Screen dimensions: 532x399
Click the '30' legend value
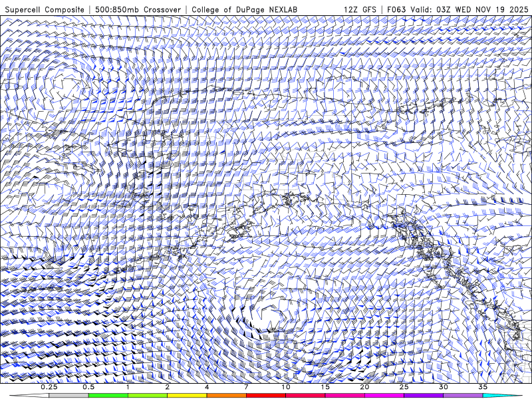pyautogui.click(x=444, y=387)
